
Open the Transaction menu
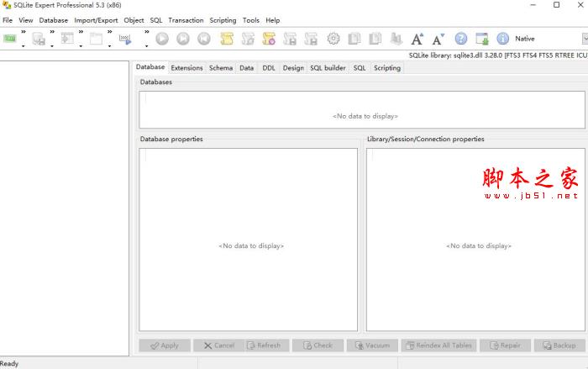click(x=186, y=20)
